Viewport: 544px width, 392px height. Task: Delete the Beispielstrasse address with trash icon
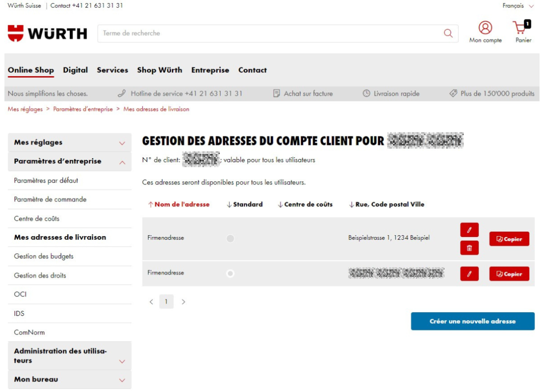(469, 248)
